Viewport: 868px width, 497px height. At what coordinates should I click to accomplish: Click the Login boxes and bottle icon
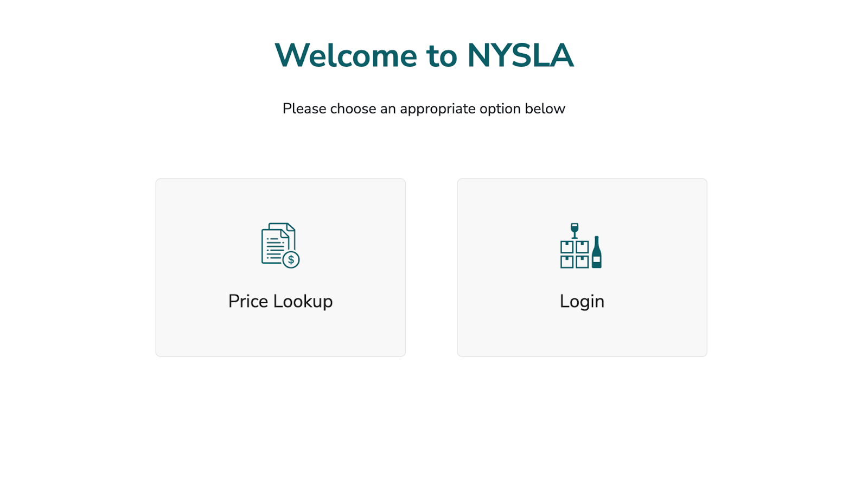point(581,246)
